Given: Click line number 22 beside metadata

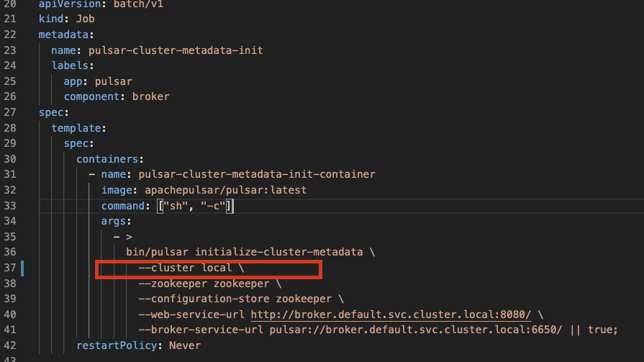Looking at the screenshot, I should click(10, 35).
